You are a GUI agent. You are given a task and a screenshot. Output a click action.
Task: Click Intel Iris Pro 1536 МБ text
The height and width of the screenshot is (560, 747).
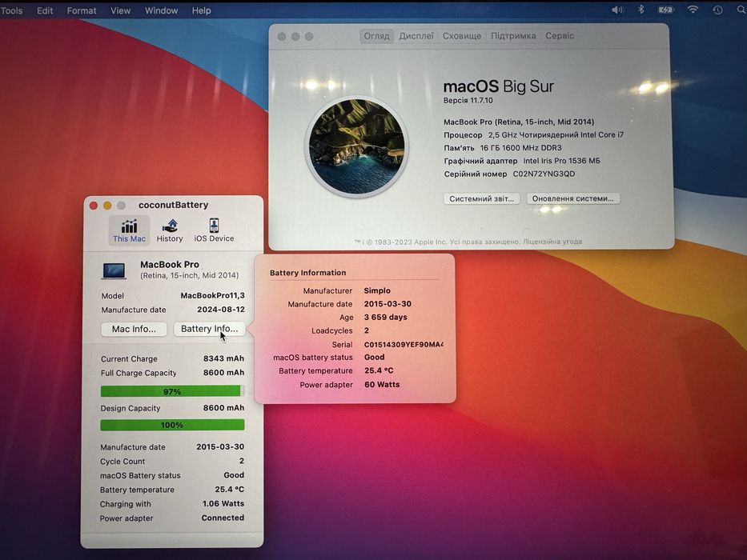562,161
